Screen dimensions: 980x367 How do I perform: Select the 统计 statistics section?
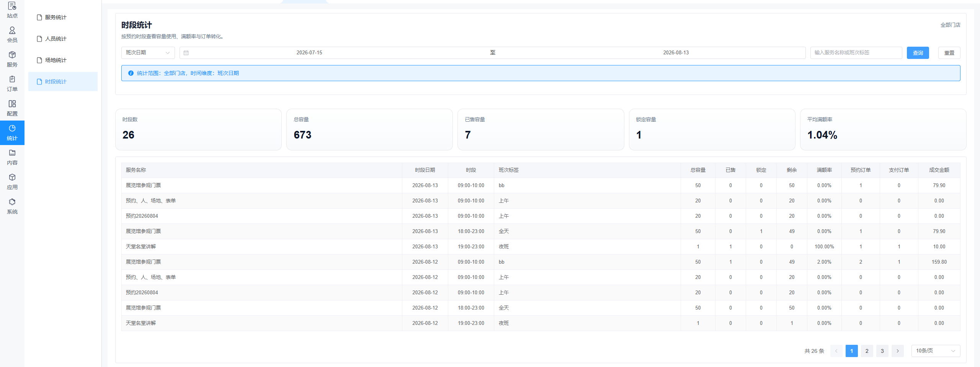click(12, 133)
